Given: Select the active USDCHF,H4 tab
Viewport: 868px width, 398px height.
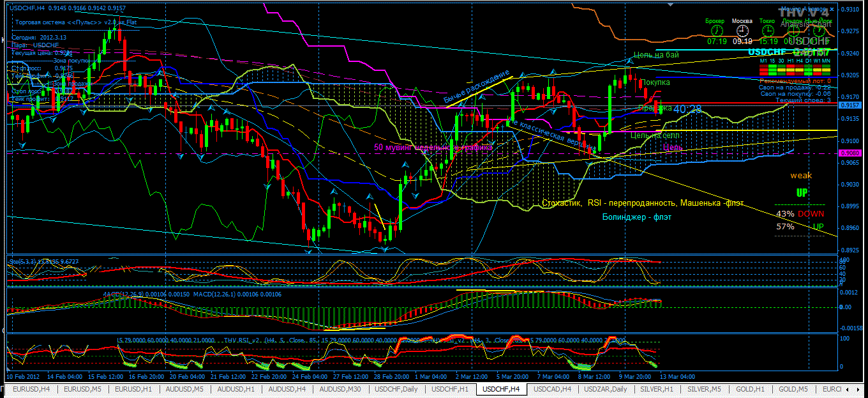Looking at the screenshot, I should (501, 388).
